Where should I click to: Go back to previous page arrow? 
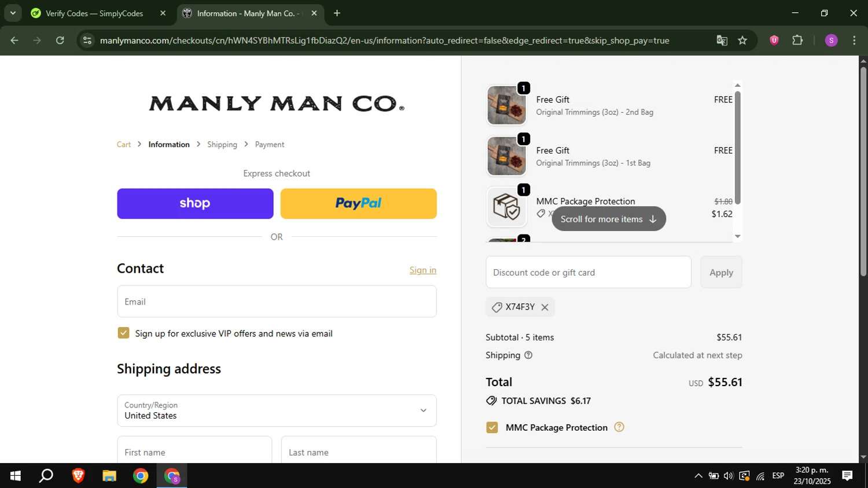14,41
